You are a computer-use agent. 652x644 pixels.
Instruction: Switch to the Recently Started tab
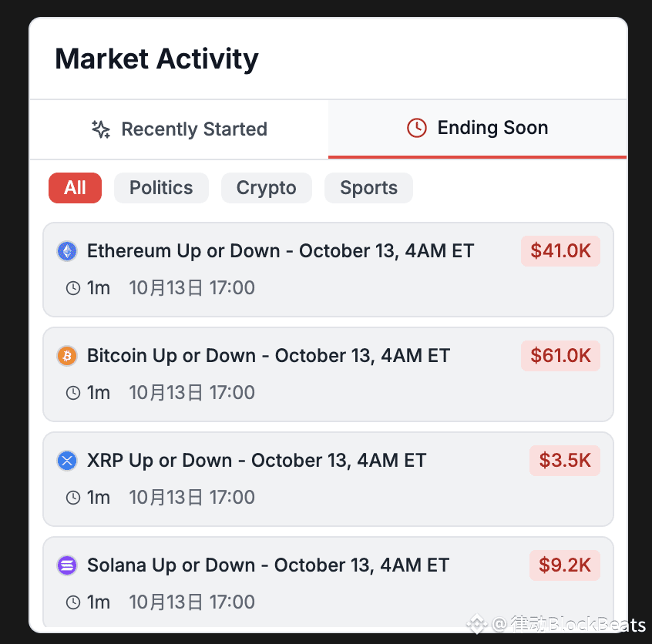coord(179,129)
